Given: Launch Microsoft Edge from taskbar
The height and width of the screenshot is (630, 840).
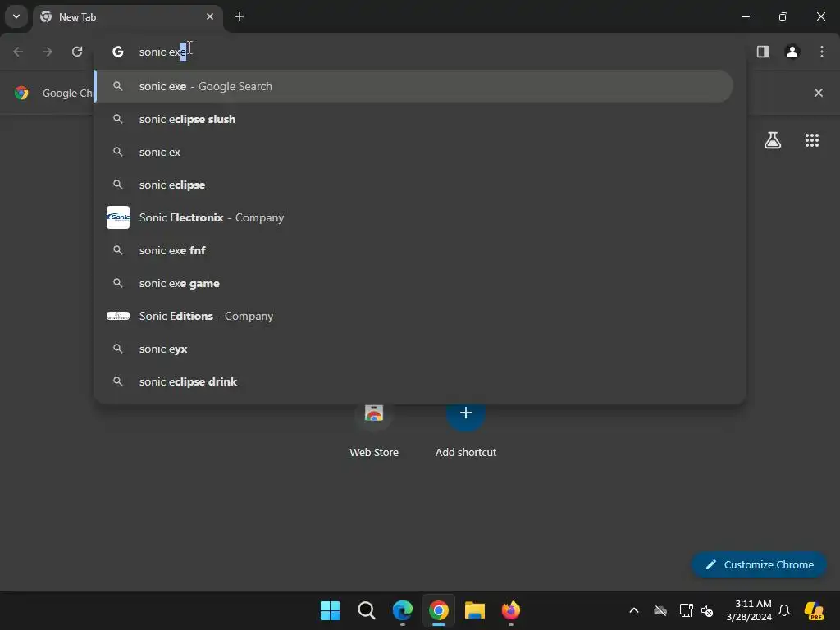Looking at the screenshot, I should tap(402, 610).
